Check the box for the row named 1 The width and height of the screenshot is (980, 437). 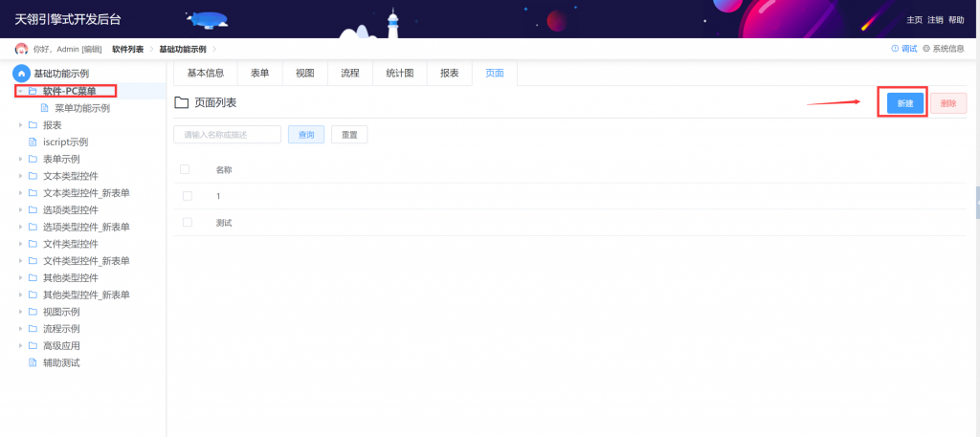click(x=188, y=196)
